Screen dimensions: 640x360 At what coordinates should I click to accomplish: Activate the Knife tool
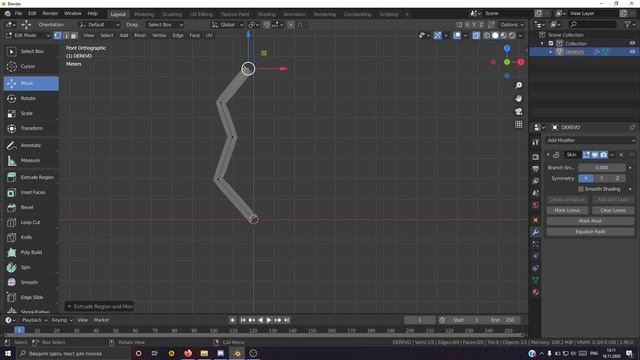[x=31, y=237]
